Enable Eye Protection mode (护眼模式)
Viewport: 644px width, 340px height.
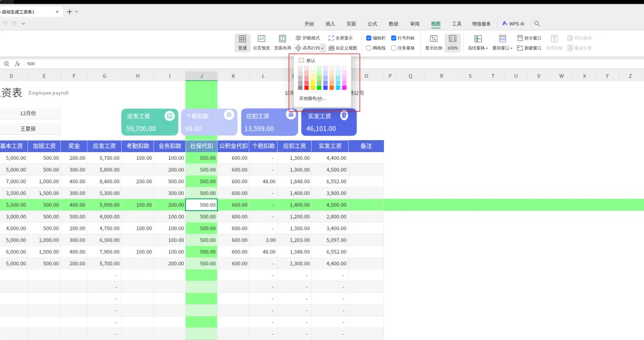tap(308, 38)
